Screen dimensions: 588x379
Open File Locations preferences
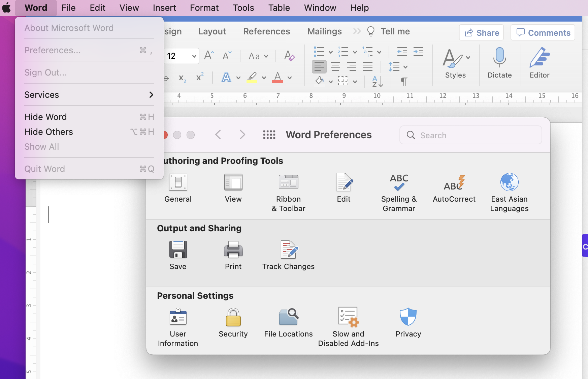click(x=289, y=323)
